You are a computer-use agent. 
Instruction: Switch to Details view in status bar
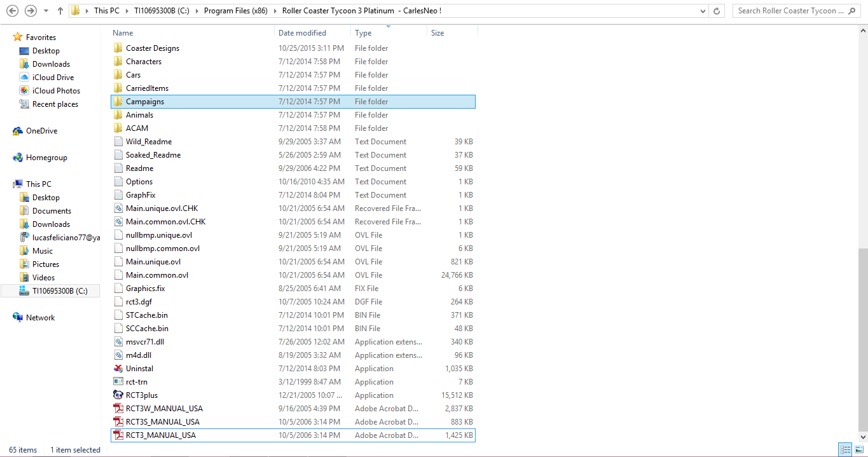pos(844,449)
